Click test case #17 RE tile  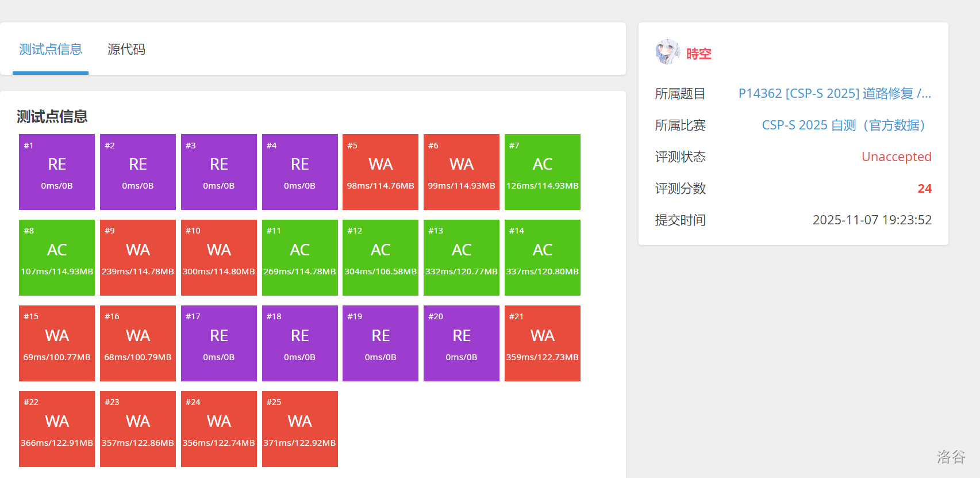tap(218, 343)
